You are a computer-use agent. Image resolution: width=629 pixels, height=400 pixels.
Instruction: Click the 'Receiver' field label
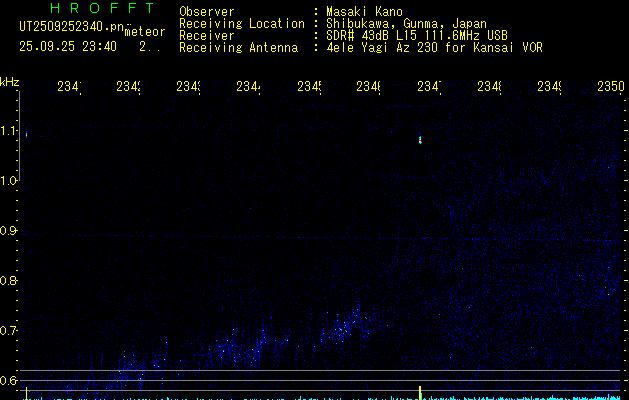pos(207,36)
